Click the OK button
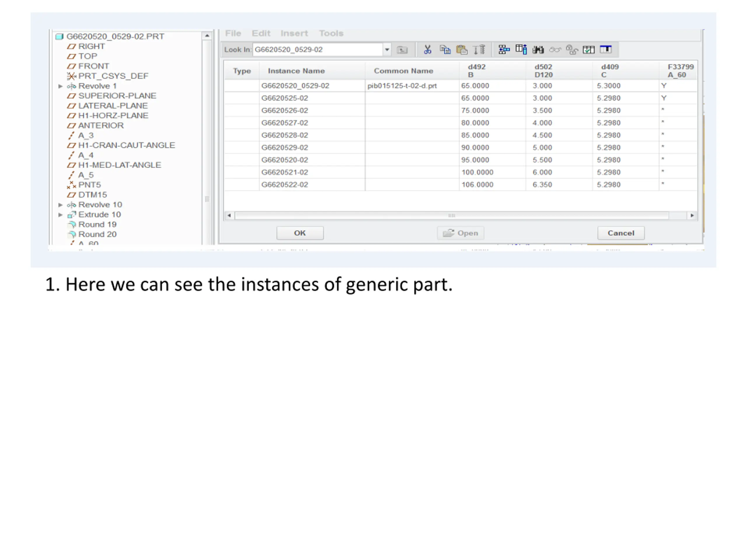 pyautogui.click(x=300, y=233)
